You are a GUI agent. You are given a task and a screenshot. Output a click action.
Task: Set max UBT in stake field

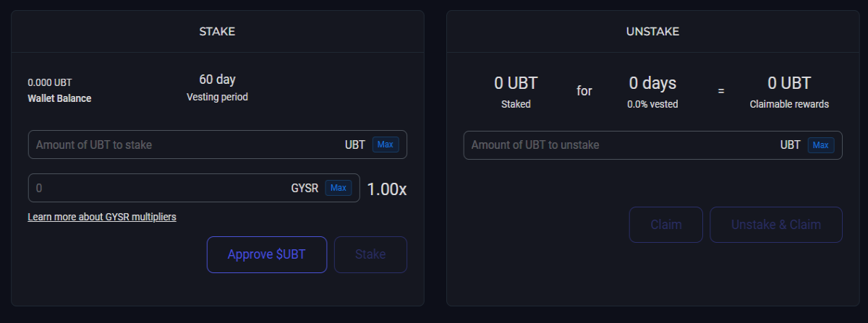pos(386,145)
